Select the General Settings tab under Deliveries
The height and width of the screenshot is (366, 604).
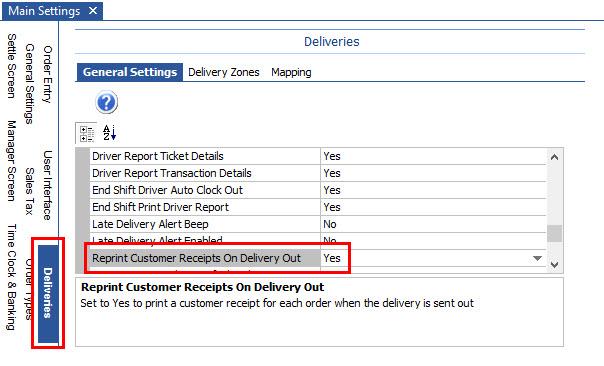[x=130, y=72]
